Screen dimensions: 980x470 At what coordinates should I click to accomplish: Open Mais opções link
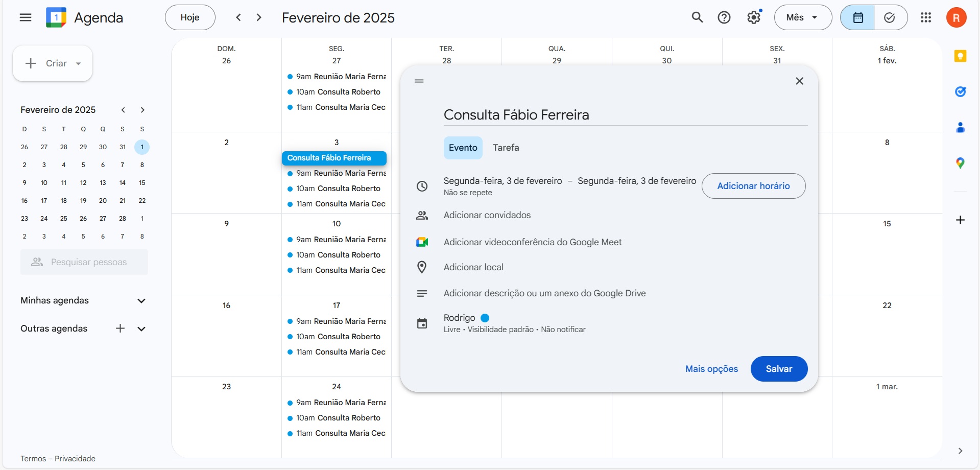711,369
